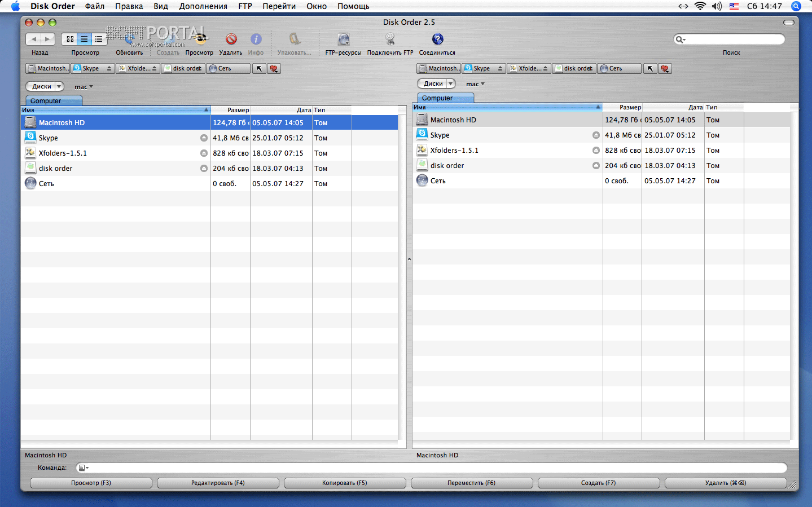The image size is (812, 507).
Task: Click the Подключить FTP icon
Action: coord(390,39)
